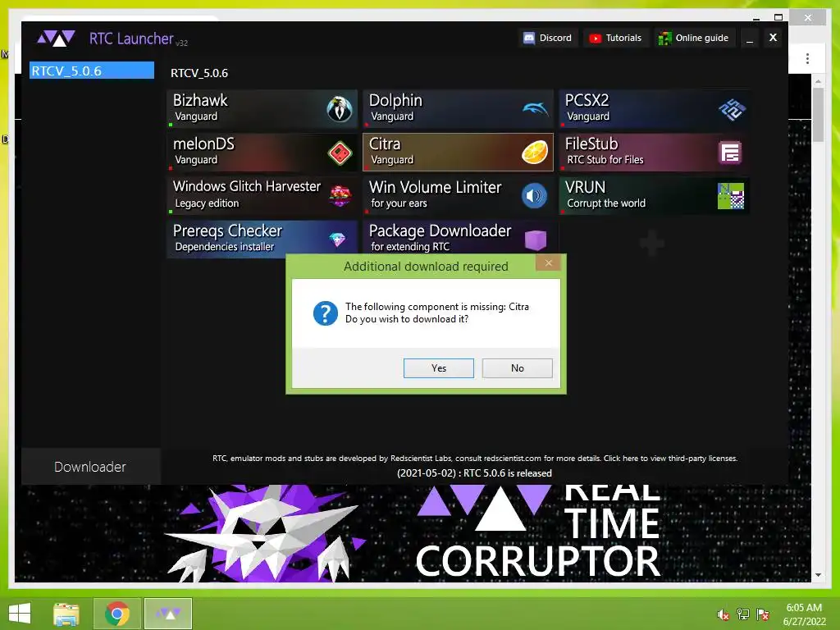The height and width of the screenshot is (630, 840).
Task: Click the scroll up arrow in background window
Action: tap(818, 81)
